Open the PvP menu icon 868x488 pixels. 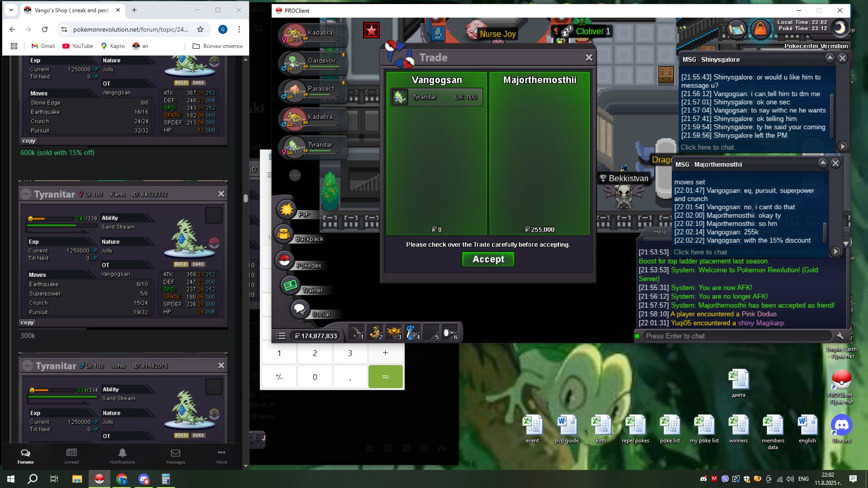pyautogui.click(x=287, y=210)
